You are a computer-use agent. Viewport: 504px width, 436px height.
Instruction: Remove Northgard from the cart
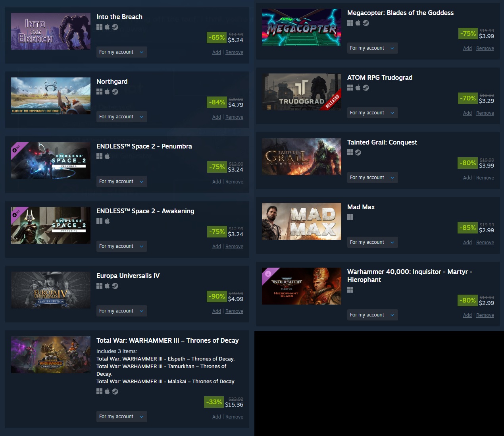[234, 117]
